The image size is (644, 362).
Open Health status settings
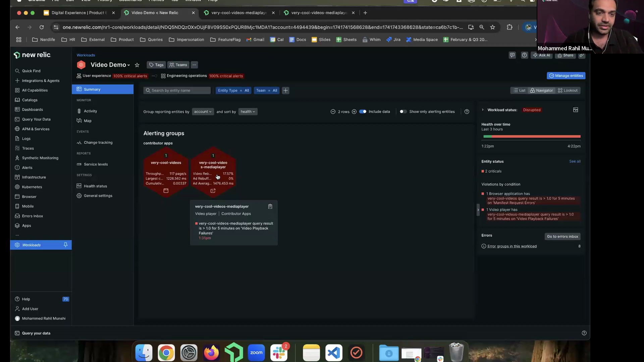pyautogui.click(x=95, y=186)
